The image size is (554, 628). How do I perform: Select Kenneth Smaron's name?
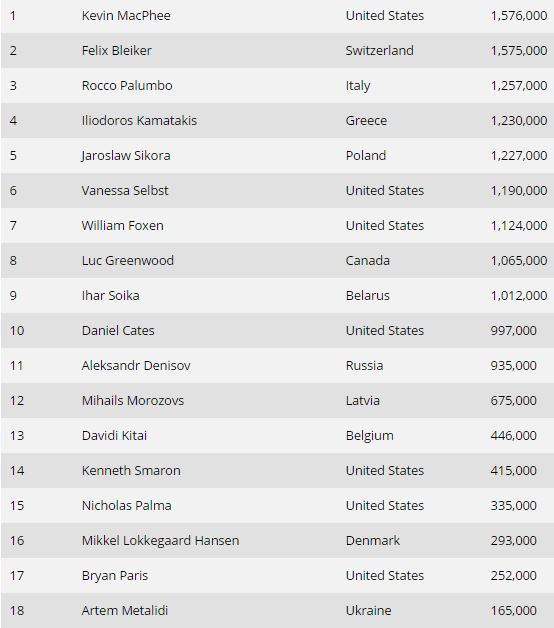pos(131,471)
